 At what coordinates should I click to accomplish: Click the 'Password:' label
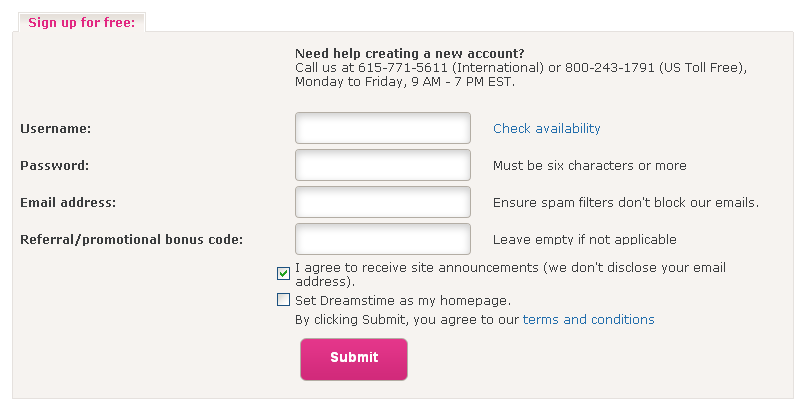pos(55,166)
